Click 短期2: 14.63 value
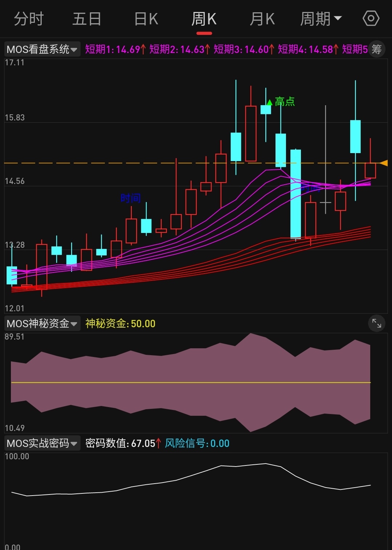392x550 pixels. (x=180, y=49)
